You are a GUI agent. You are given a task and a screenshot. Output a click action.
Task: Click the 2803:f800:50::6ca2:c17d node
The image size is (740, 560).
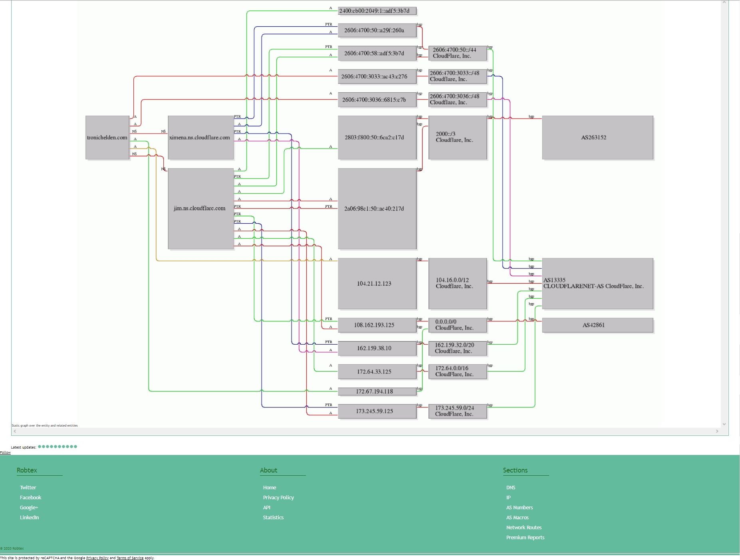pos(377,137)
